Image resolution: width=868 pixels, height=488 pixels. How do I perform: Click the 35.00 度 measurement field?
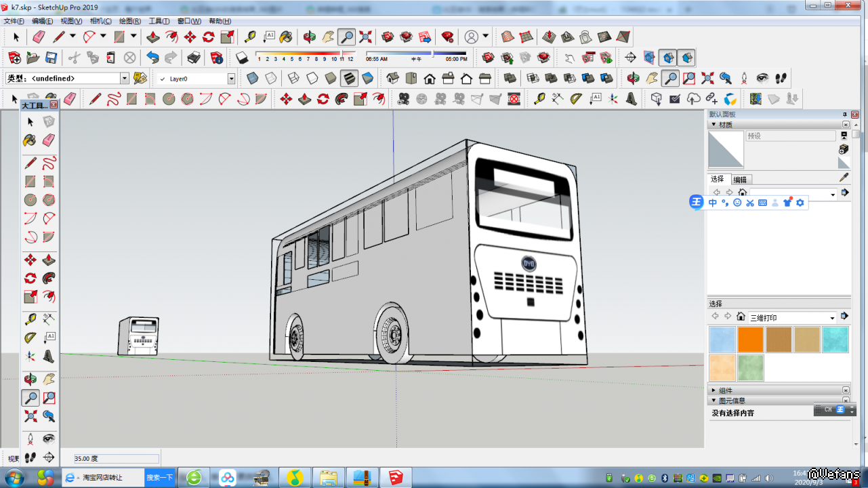tap(117, 459)
